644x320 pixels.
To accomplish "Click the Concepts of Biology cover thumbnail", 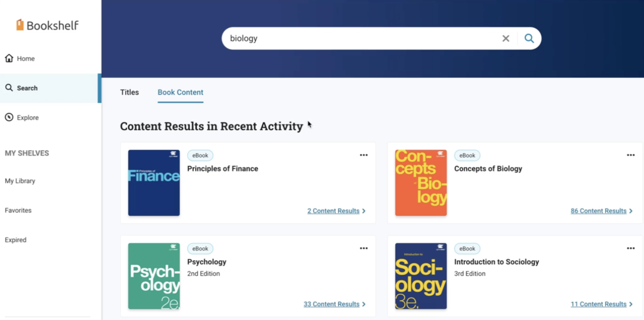I will 421,183.
